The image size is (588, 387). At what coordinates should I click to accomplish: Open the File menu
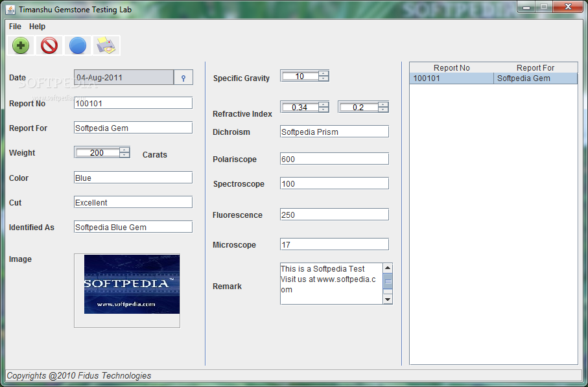coord(15,27)
